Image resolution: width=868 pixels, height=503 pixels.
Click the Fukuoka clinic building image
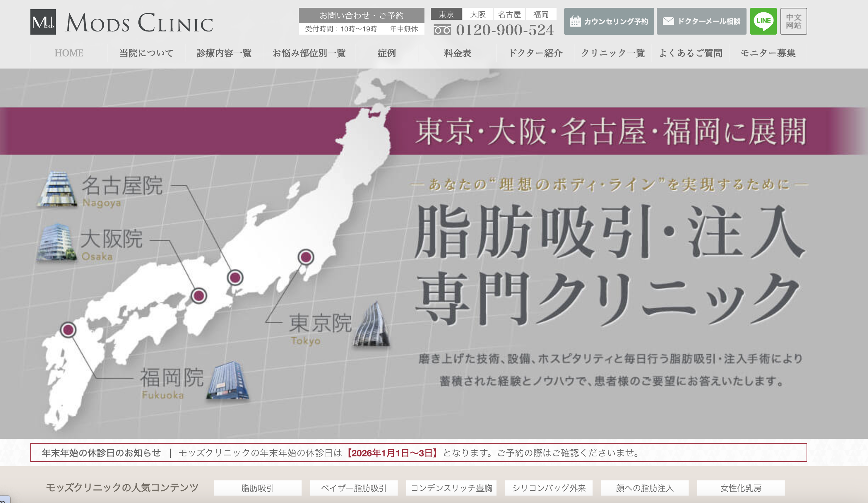coord(228,381)
